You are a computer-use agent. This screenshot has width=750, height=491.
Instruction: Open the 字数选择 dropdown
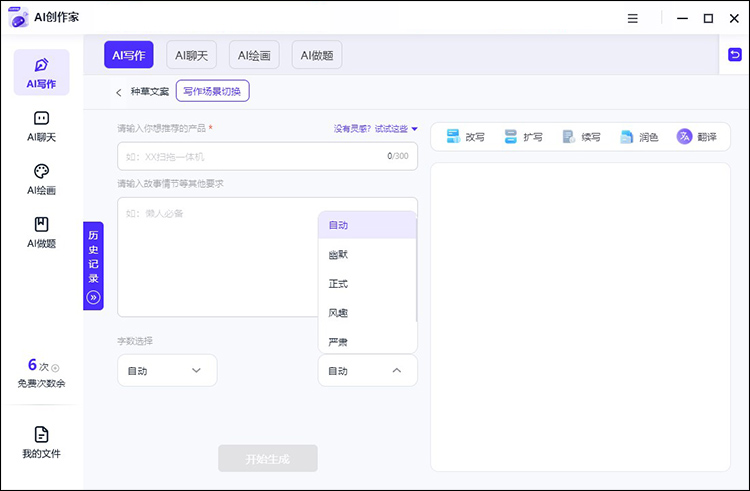click(x=167, y=371)
